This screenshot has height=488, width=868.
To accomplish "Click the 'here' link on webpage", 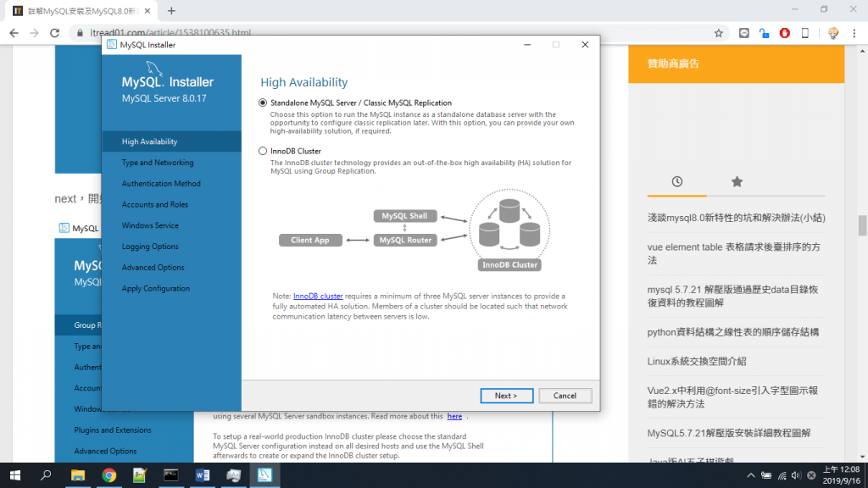I will pos(454,416).
